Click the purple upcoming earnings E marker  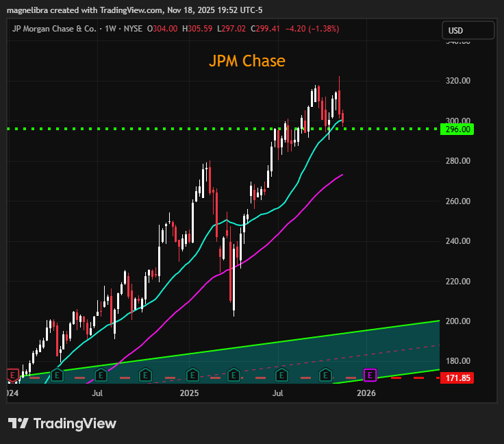tap(370, 375)
